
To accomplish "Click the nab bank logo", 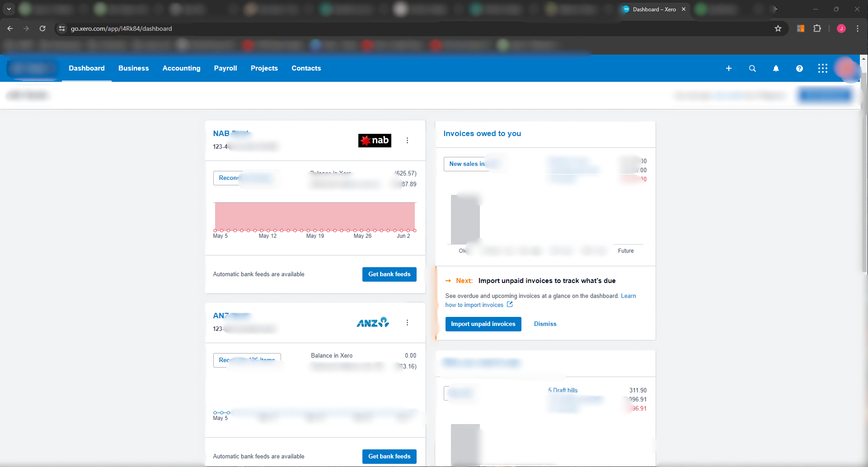I will click(x=375, y=141).
